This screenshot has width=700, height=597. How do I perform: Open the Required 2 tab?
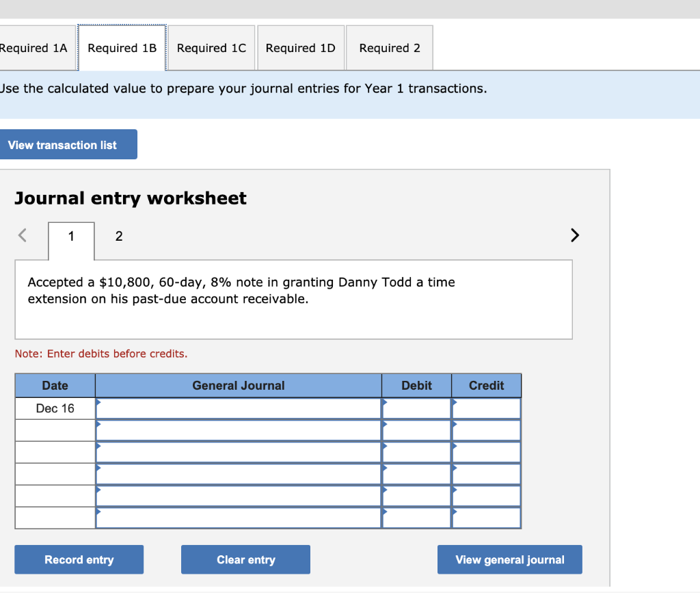[x=389, y=47]
